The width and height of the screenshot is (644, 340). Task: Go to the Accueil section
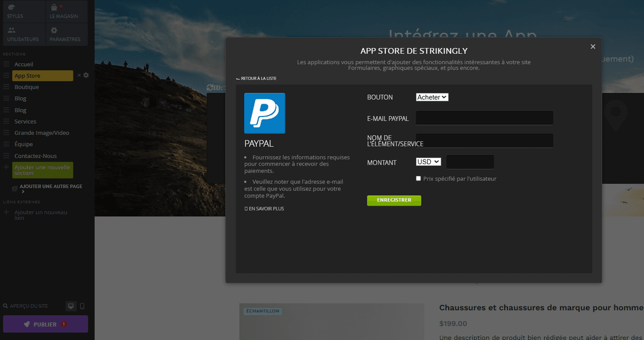click(24, 64)
